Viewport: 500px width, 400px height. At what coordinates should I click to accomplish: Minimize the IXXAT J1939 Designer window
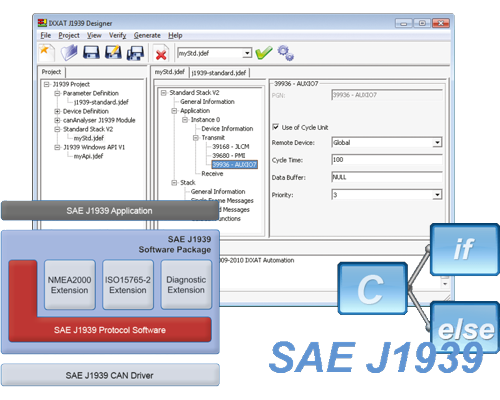pos(404,23)
